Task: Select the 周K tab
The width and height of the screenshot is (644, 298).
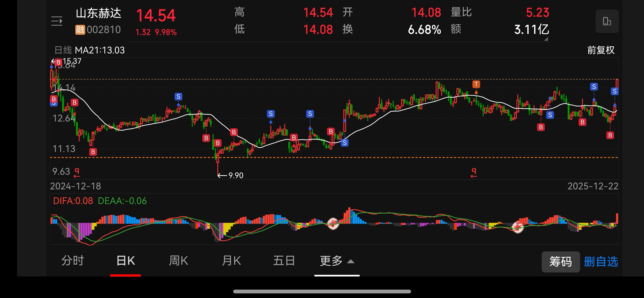Action: (x=178, y=261)
